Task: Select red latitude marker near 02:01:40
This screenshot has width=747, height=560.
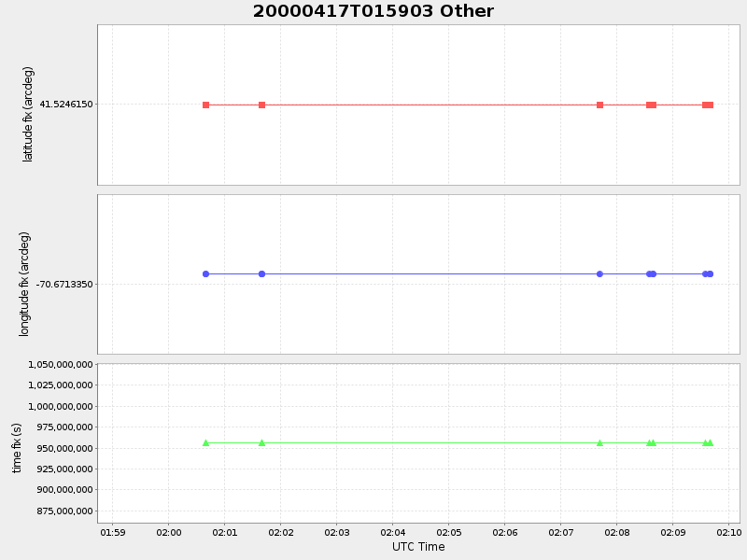Action: point(261,105)
